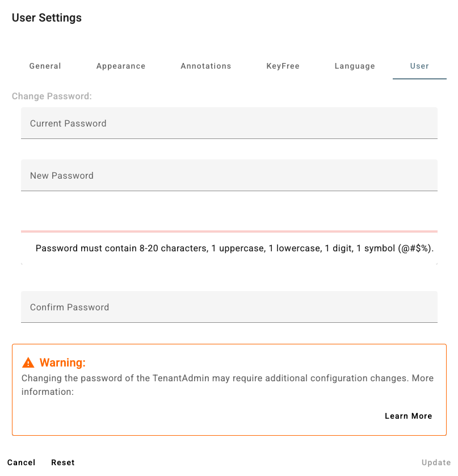This screenshot has width=458, height=476.
Task: Click the pink password strength bar
Action: pyautogui.click(x=229, y=231)
